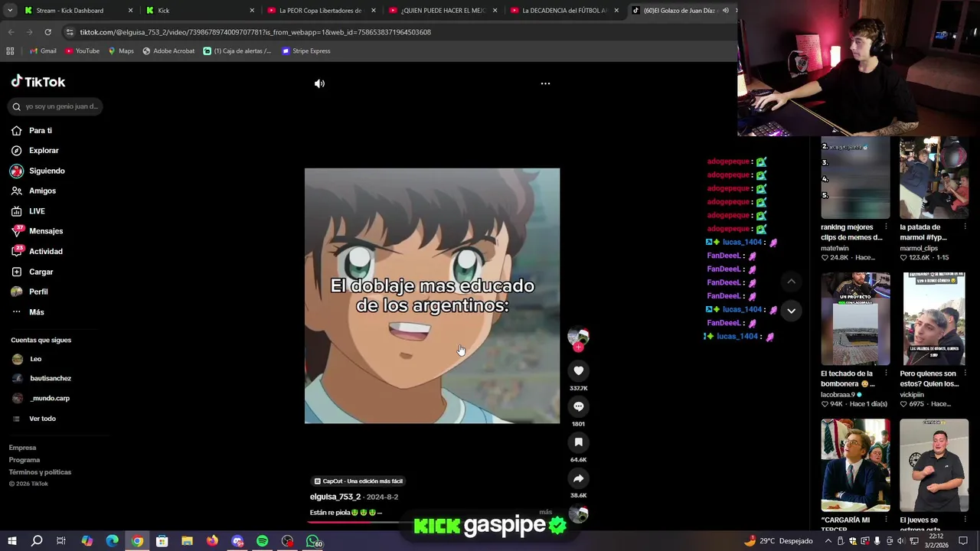Open the Para ti feed
Screen dimensions: 980x551
click(x=32, y=131)
